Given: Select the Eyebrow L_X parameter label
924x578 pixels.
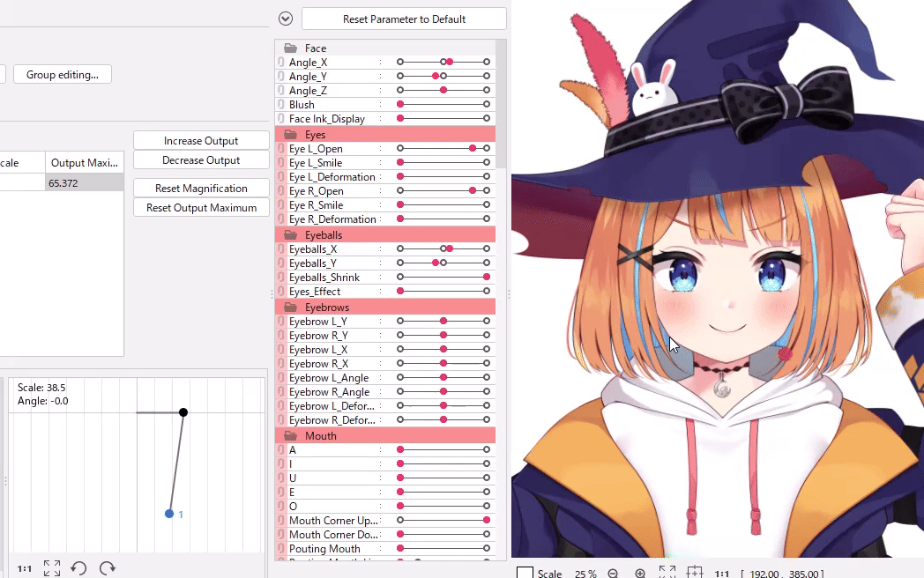Looking at the screenshot, I should click(318, 350).
